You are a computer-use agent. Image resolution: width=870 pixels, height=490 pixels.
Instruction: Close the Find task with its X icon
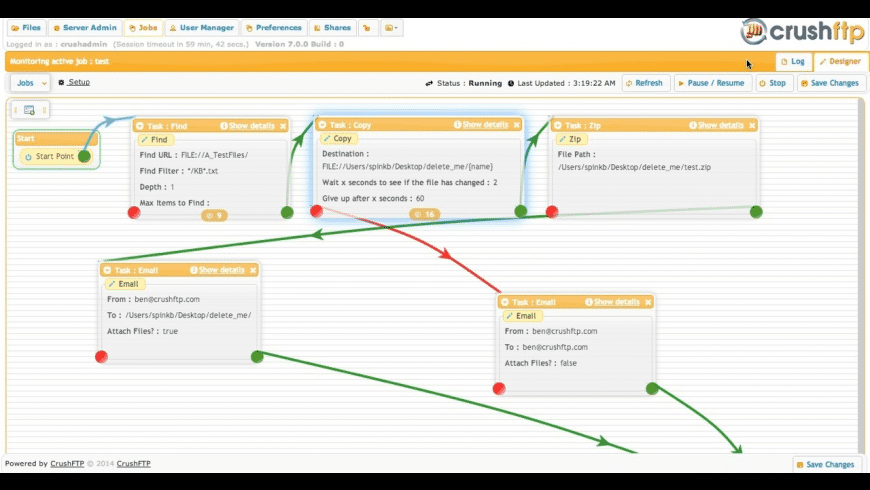pos(283,126)
